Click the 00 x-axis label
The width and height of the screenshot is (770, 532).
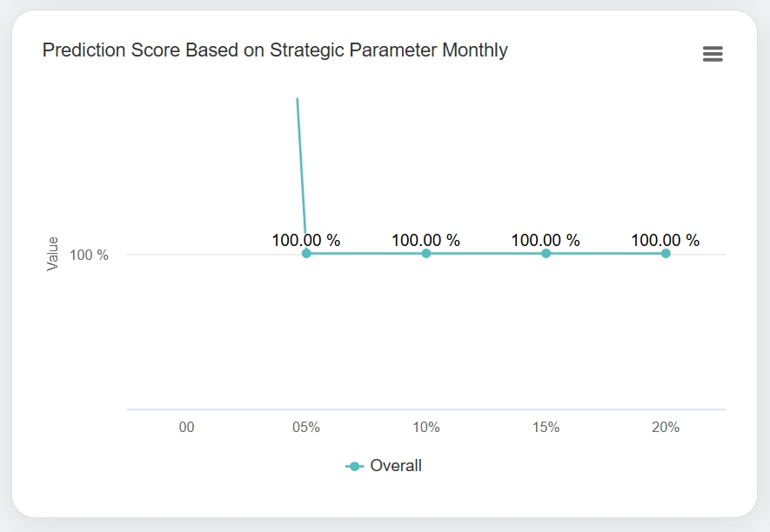click(186, 428)
